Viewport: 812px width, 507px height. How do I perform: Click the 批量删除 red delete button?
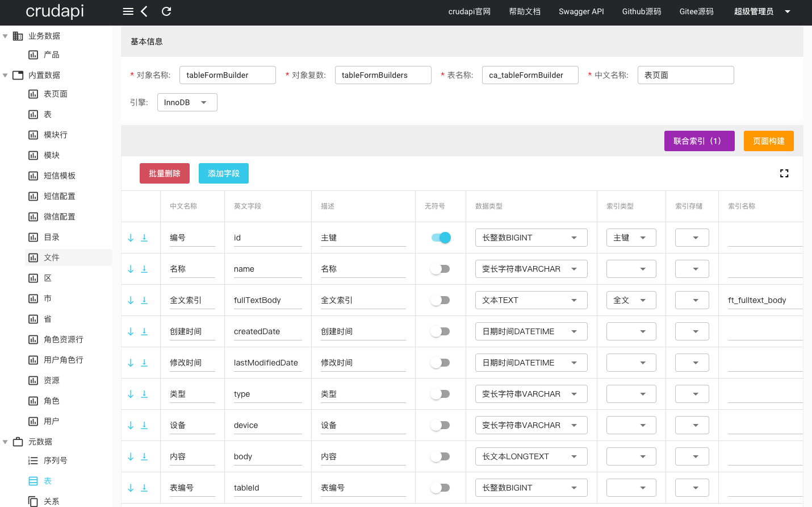(x=164, y=173)
